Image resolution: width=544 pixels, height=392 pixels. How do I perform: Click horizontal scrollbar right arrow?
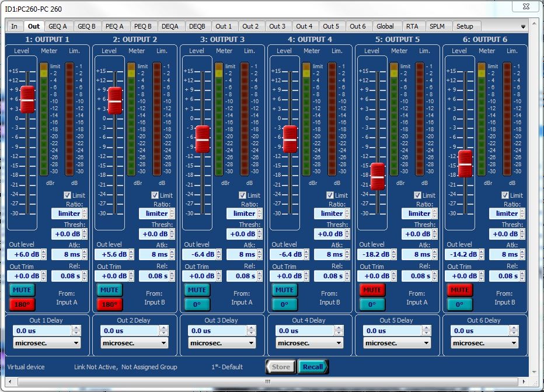tap(524, 381)
